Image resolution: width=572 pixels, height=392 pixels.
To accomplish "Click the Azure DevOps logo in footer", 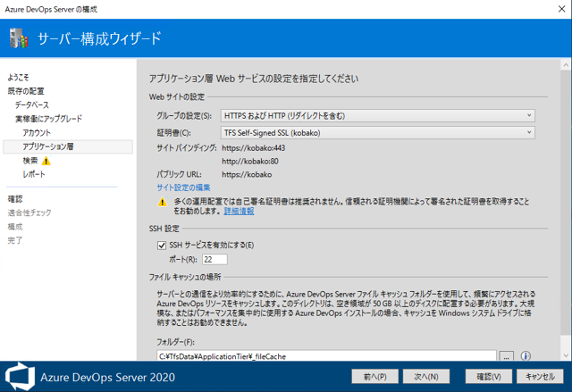I will (x=20, y=377).
